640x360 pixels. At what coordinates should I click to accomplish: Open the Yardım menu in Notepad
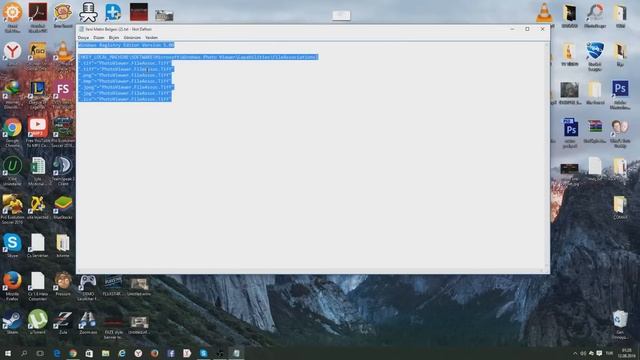pos(151,38)
